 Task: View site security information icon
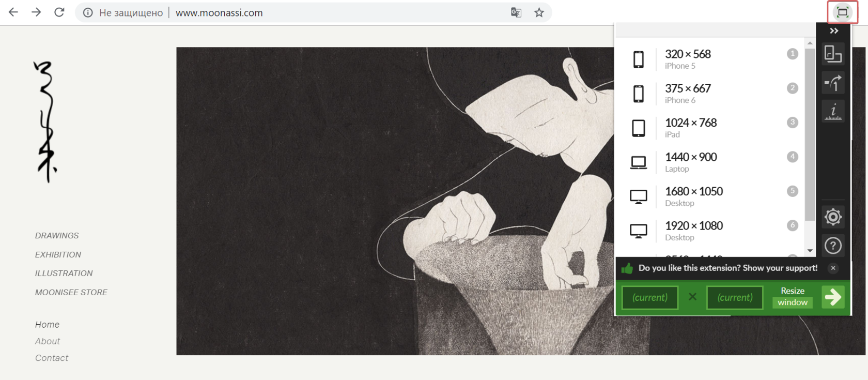pyautogui.click(x=88, y=12)
